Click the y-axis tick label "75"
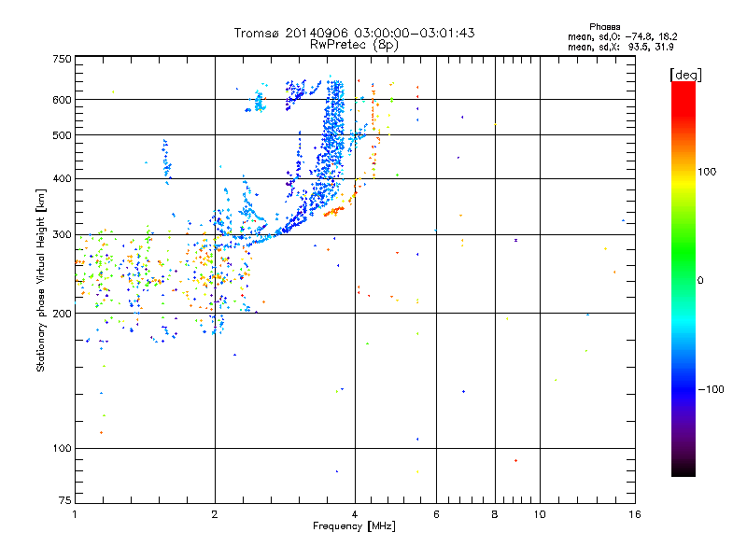747x560 pixels. 65,500
